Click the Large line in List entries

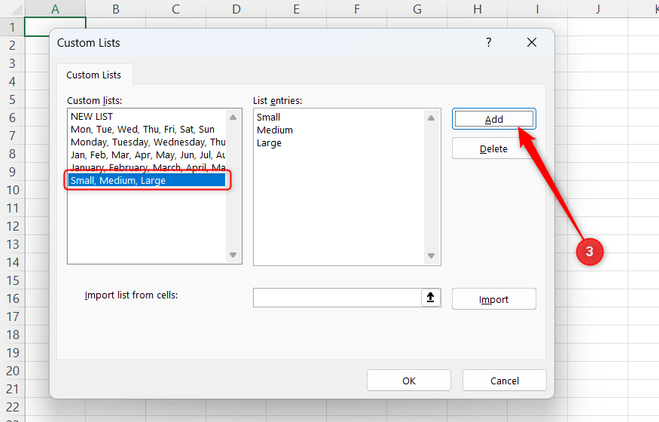click(269, 143)
